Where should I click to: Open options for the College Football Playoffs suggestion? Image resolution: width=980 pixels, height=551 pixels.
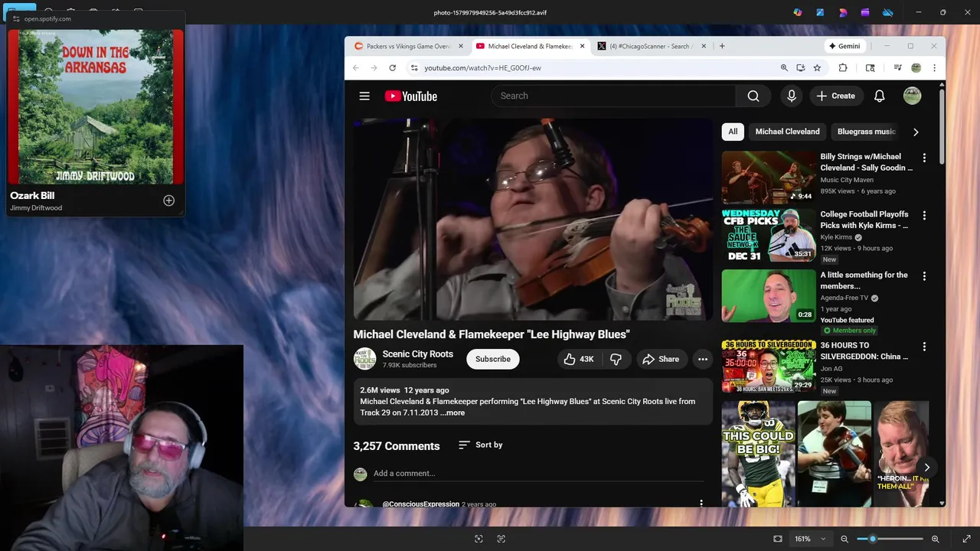tap(924, 216)
